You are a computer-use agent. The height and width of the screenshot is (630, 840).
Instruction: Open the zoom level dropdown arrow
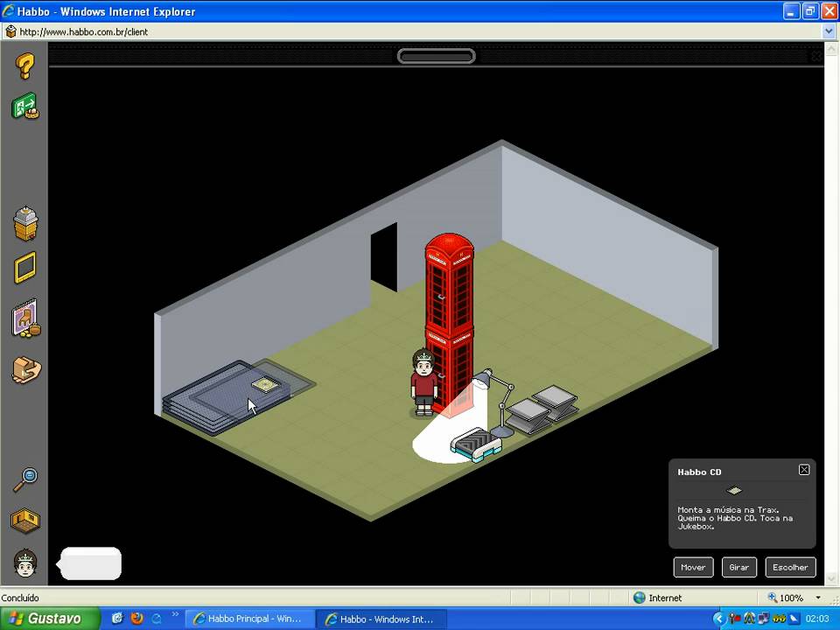pyautogui.click(x=818, y=598)
